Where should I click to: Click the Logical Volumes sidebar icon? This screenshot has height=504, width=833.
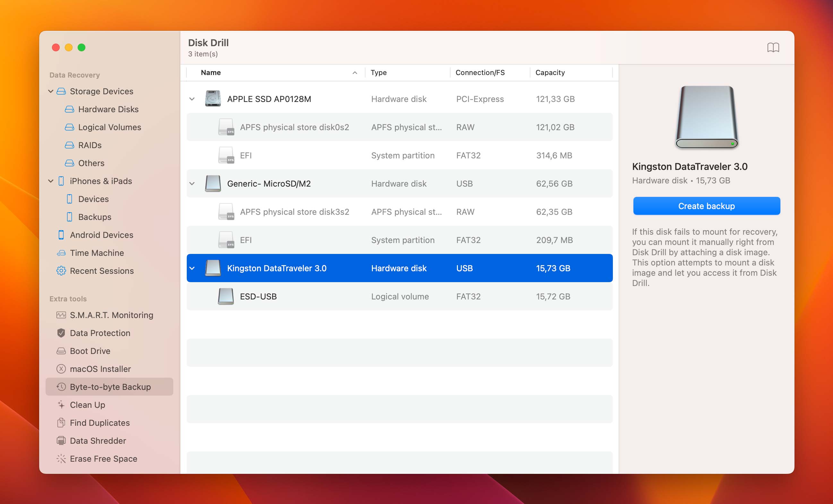69,127
